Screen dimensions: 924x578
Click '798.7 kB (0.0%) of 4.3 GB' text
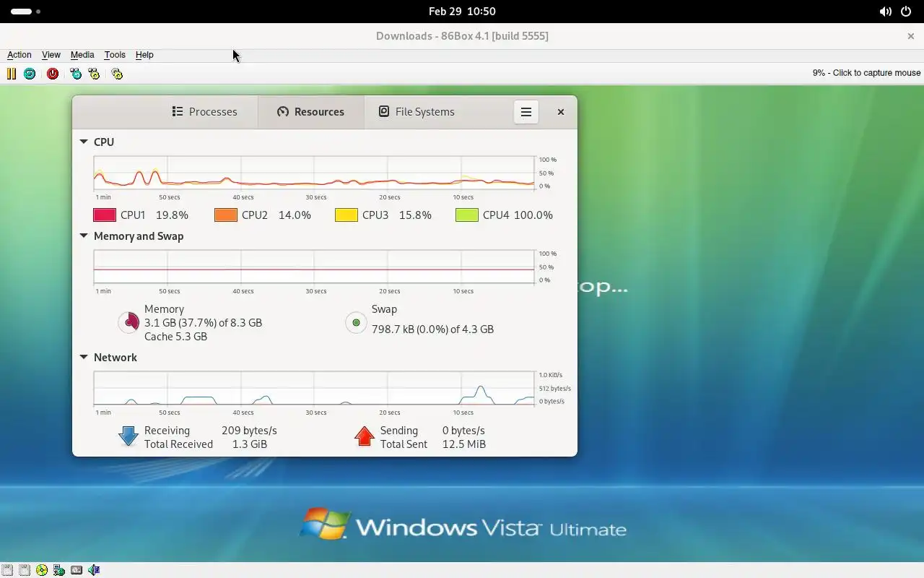432,329
